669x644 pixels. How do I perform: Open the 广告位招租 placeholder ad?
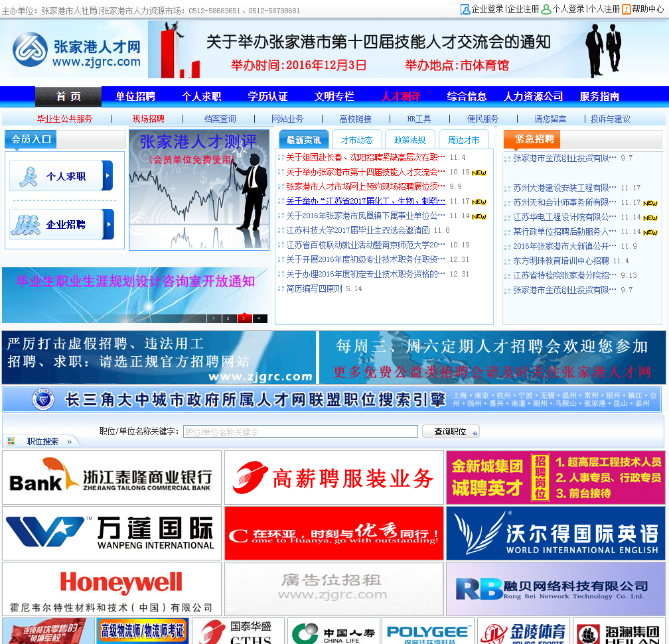pos(334,588)
